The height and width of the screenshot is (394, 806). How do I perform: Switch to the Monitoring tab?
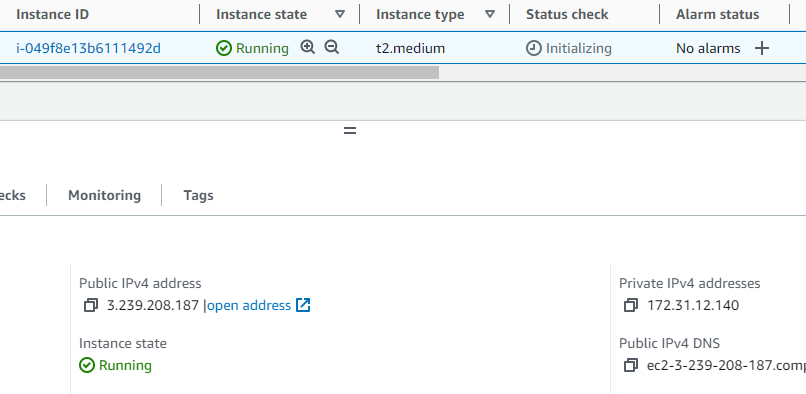pos(104,195)
